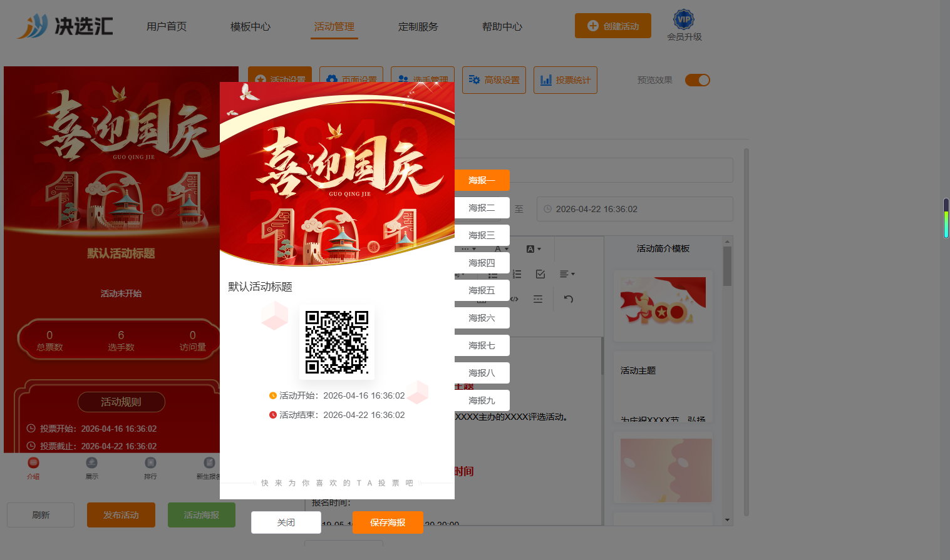950x560 pixels.
Task: Select poster style 海报四
Action: [482, 263]
